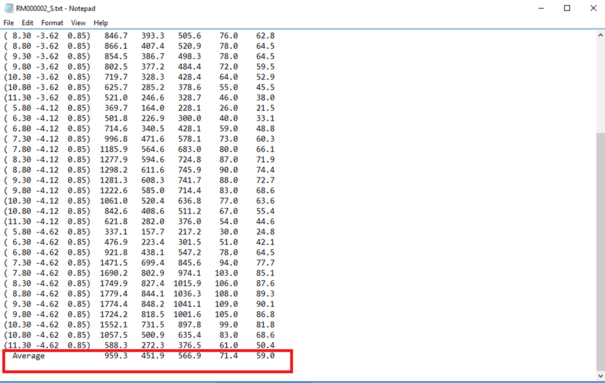Viewport: 605px width, 383px height.
Task: Click value 1779.4 in the data
Action: (x=113, y=294)
